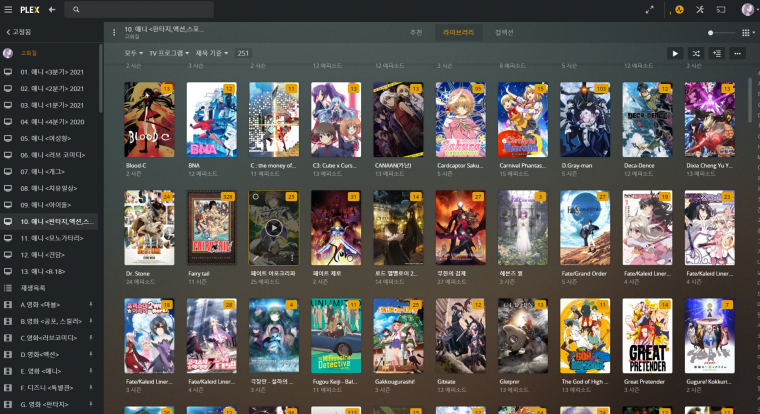Click the search input field
Screen dimensions: 760x414
click(x=141, y=9)
